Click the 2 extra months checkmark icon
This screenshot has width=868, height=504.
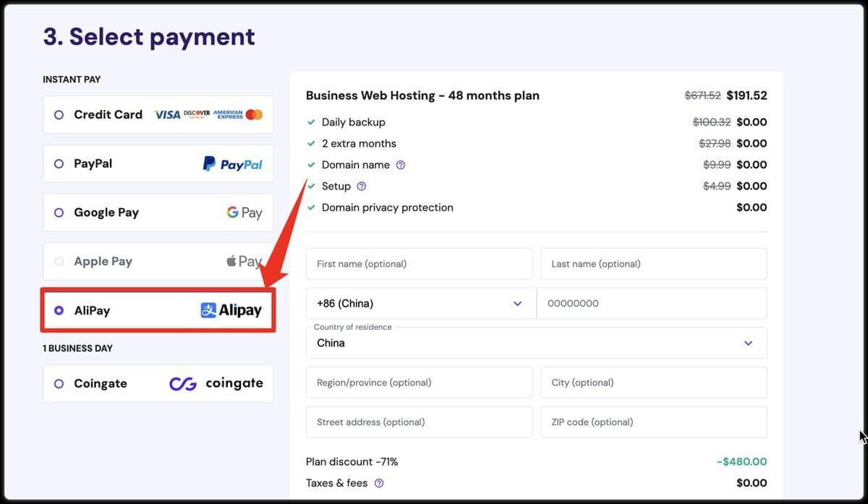[x=311, y=144]
